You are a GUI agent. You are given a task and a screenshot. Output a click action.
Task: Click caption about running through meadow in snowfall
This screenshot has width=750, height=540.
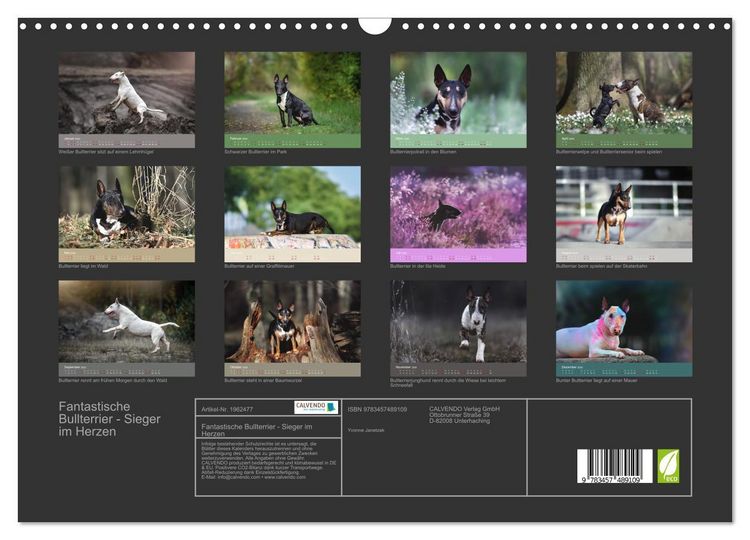(448, 382)
